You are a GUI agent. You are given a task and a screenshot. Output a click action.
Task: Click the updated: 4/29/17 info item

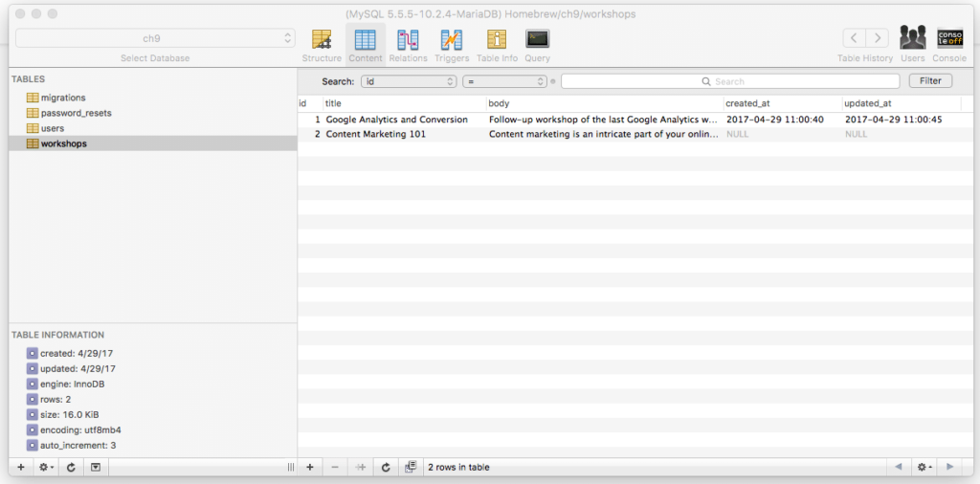tap(71, 368)
